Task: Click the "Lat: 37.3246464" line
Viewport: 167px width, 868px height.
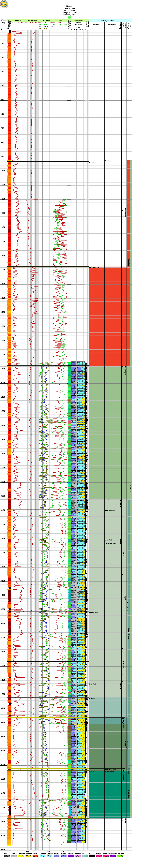Action: [70, 10]
